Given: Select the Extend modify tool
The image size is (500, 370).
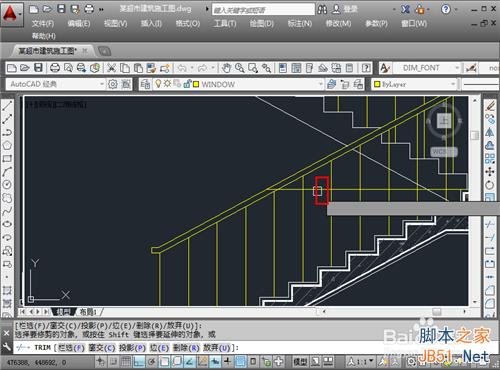Looking at the screenshot, I should (x=490, y=237).
